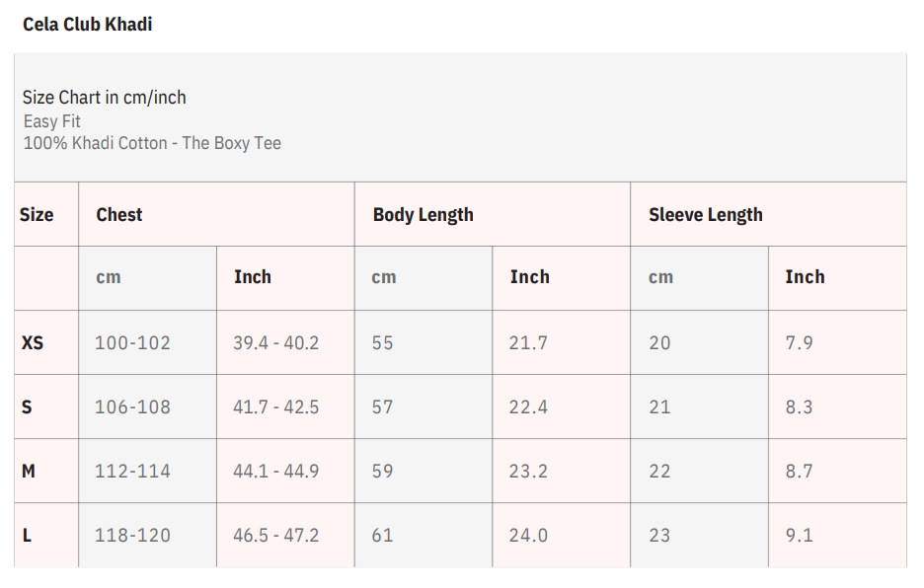The height and width of the screenshot is (588, 924).
Task: Click the Inch subheader under Chest
Action: (x=252, y=277)
